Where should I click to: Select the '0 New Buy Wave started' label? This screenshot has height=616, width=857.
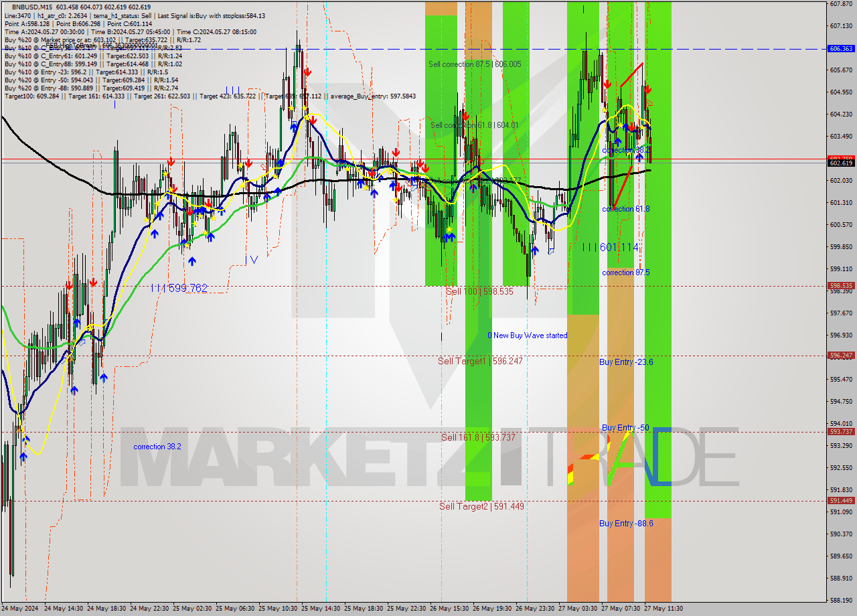[x=527, y=335]
